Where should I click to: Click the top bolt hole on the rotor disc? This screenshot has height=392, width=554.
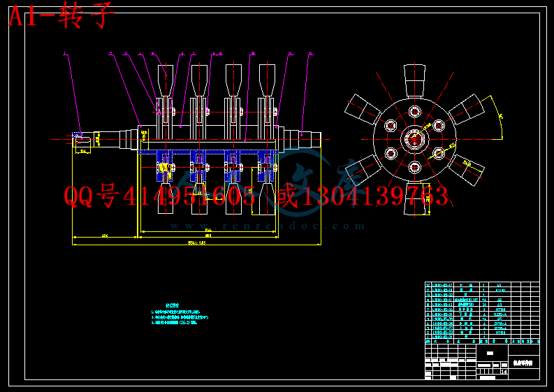[x=414, y=112]
